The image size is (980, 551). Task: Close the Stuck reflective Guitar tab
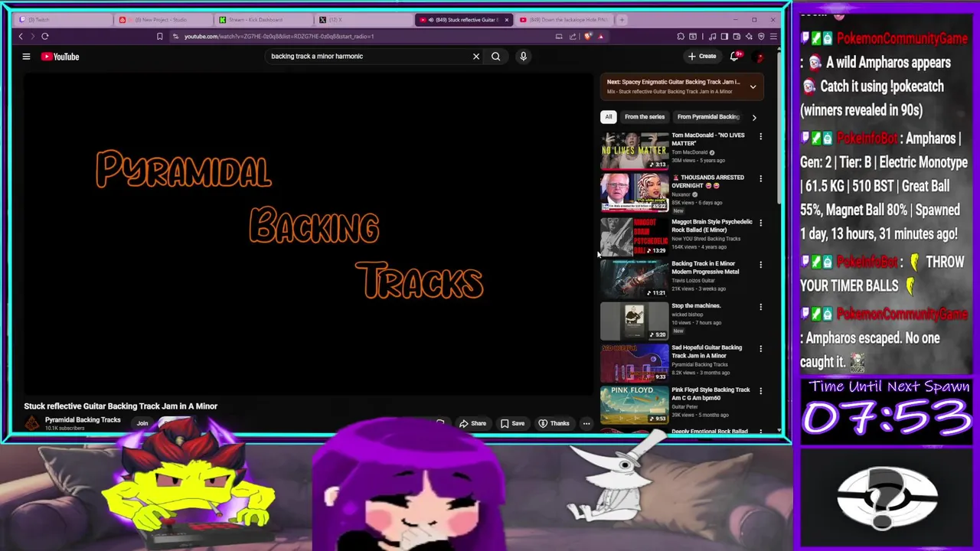point(506,19)
